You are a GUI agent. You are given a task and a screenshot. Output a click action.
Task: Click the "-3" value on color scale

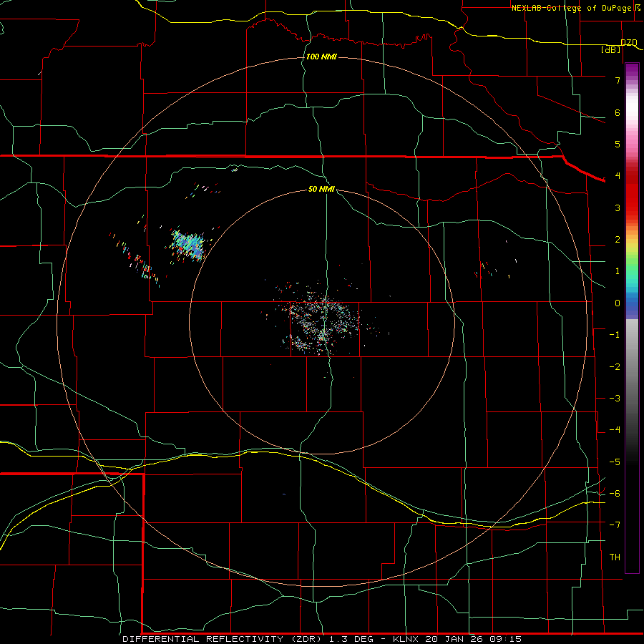click(615, 399)
